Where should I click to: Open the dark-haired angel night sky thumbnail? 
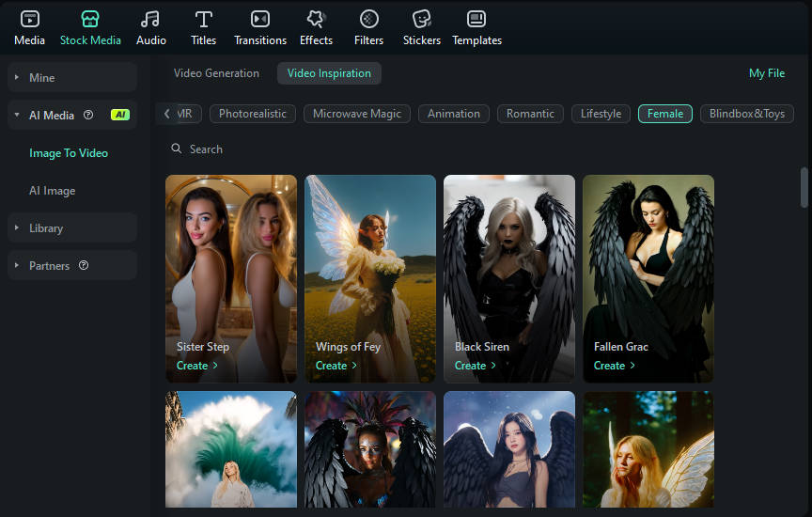509,449
